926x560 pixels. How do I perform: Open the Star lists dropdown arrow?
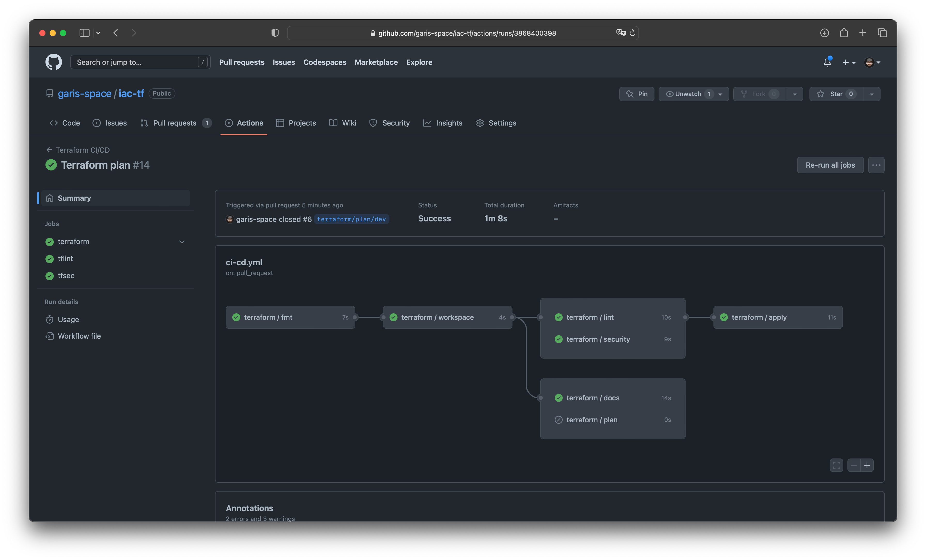(x=871, y=94)
